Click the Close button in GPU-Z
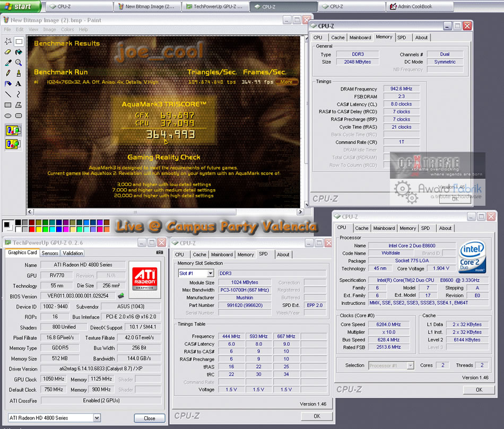 point(150,418)
